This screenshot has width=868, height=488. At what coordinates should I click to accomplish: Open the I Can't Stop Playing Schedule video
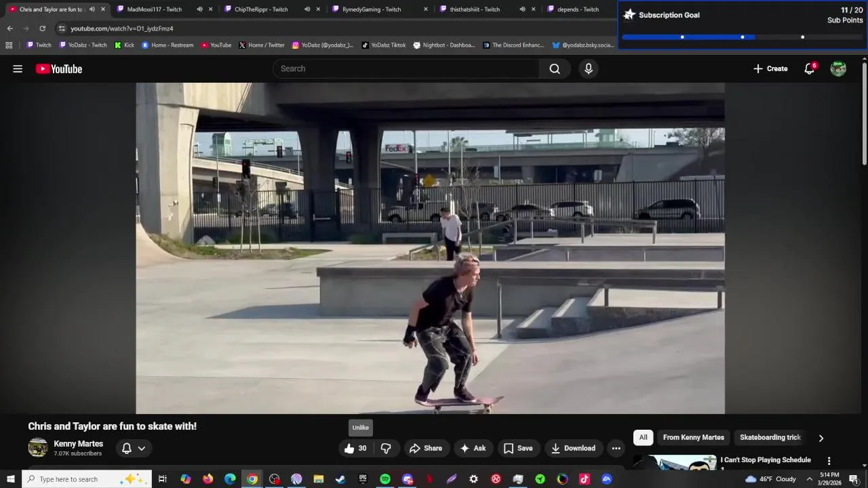[765, 460]
